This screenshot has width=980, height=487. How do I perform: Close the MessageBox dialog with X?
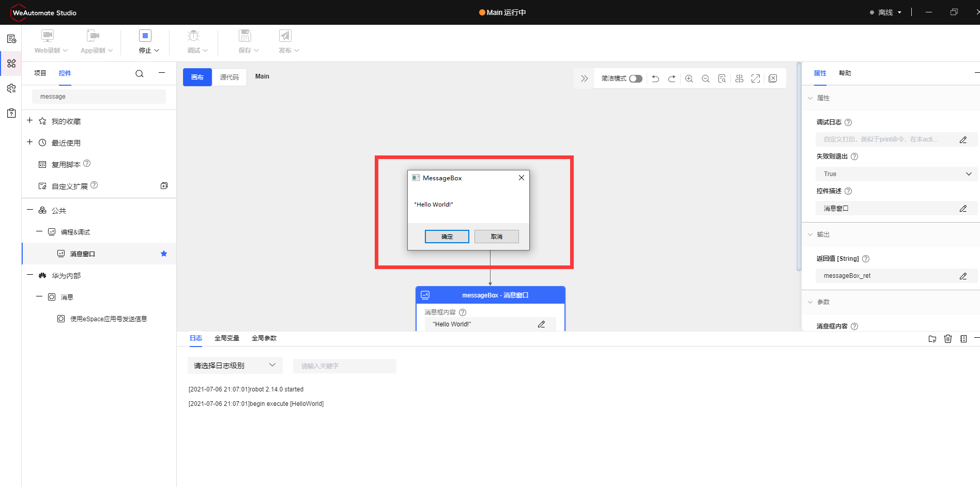tap(522, 178)
